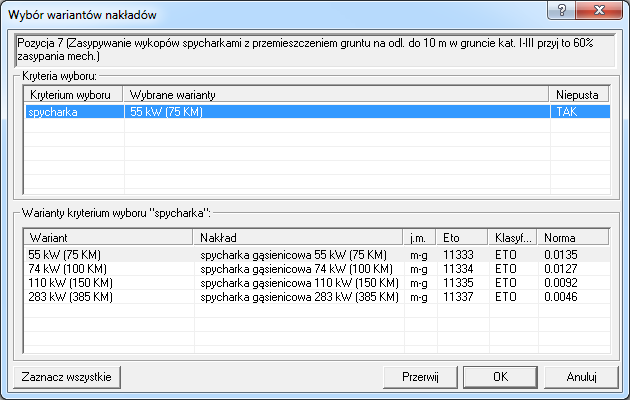Sort by Eto column header
The height and width of the screenshot is (400, 630).
(x=462, y=239)
